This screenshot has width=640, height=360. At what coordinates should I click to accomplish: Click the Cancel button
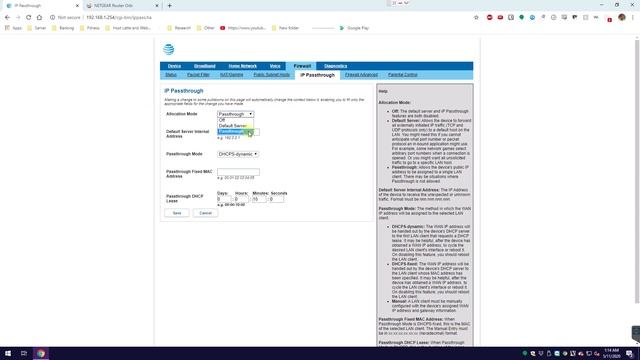(205, 213)
